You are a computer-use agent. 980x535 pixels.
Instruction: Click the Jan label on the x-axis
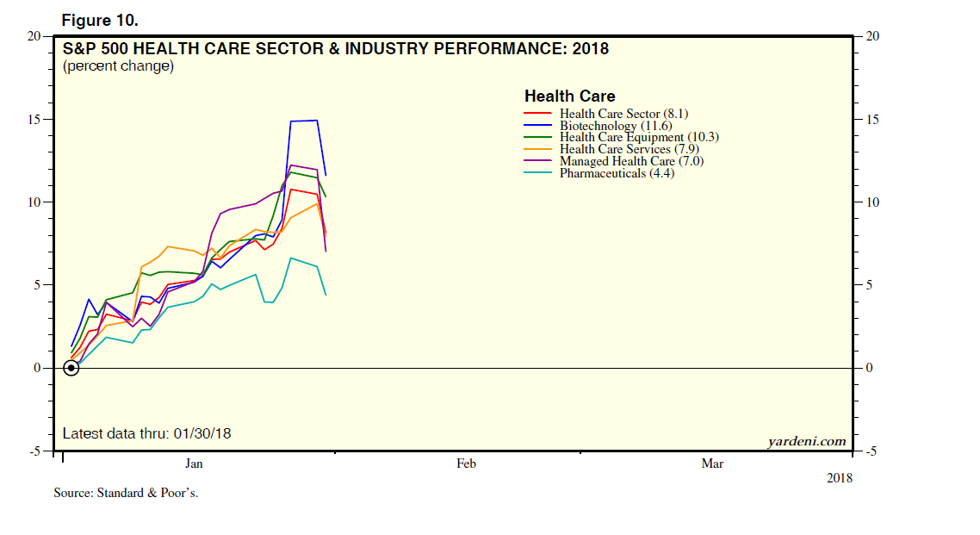click(x=195, y=464)
